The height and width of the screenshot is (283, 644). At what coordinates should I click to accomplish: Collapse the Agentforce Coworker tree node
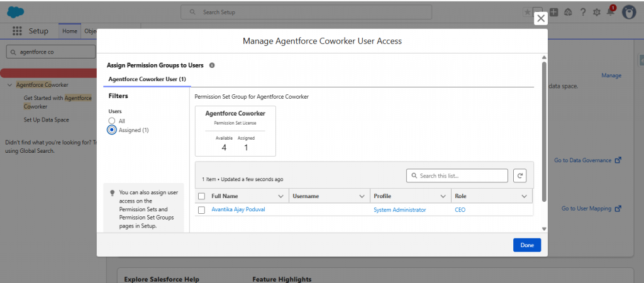pos(9,85)
